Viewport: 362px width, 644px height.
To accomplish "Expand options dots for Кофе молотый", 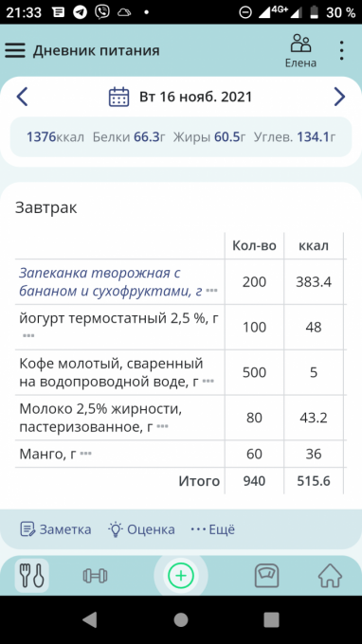I will coord(208,382).
